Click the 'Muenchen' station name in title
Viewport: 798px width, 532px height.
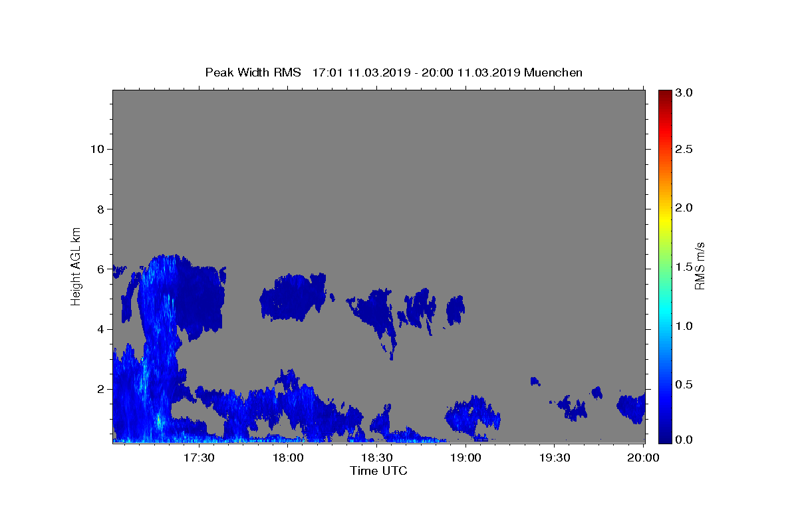point(553,72)
